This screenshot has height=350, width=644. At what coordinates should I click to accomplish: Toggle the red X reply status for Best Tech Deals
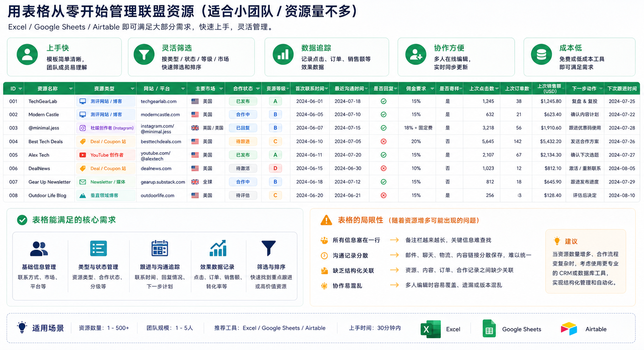pos(383,141)
